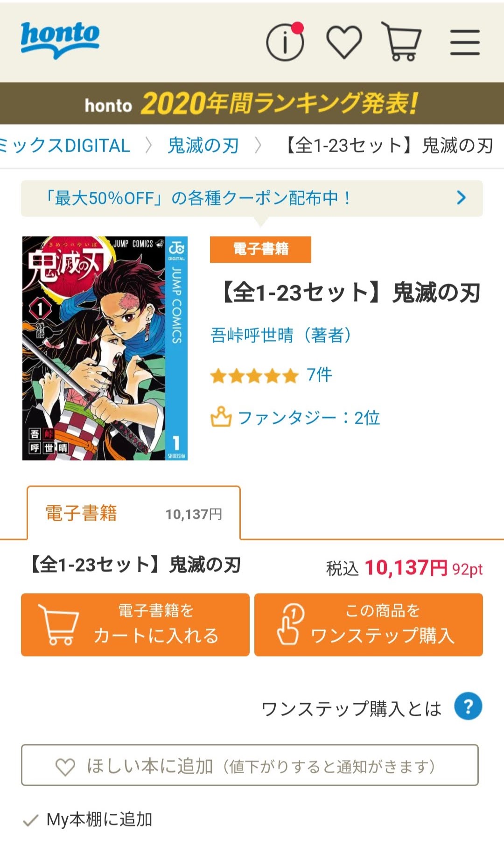Open the hamburger menu

tap(465, 42)
